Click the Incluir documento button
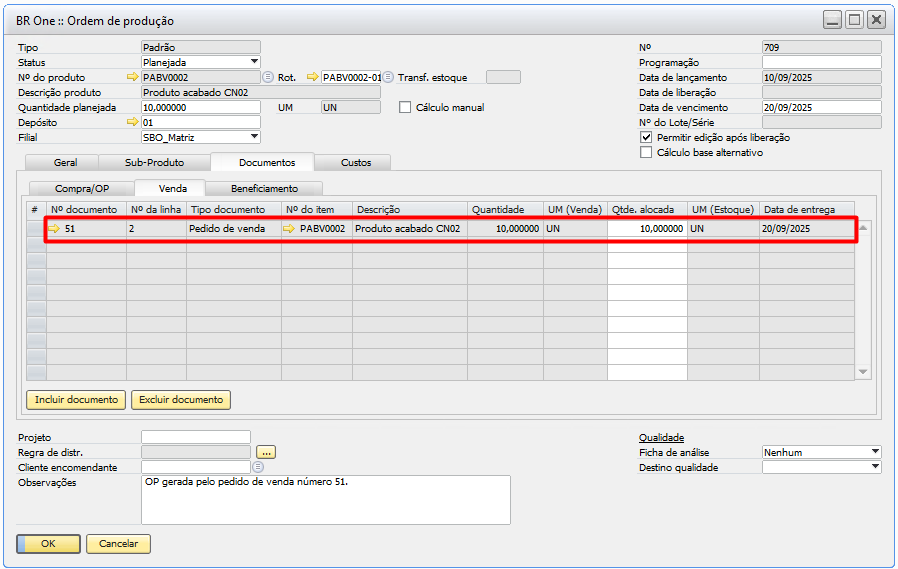The image size is (898, 569). (x=77, y=400)
